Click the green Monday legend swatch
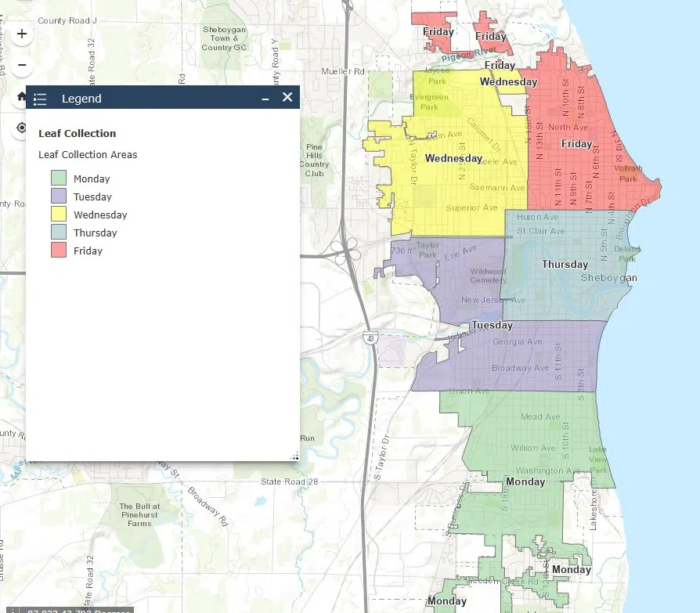The width and height of the screenshot is (700, 613). coord(59,178)
